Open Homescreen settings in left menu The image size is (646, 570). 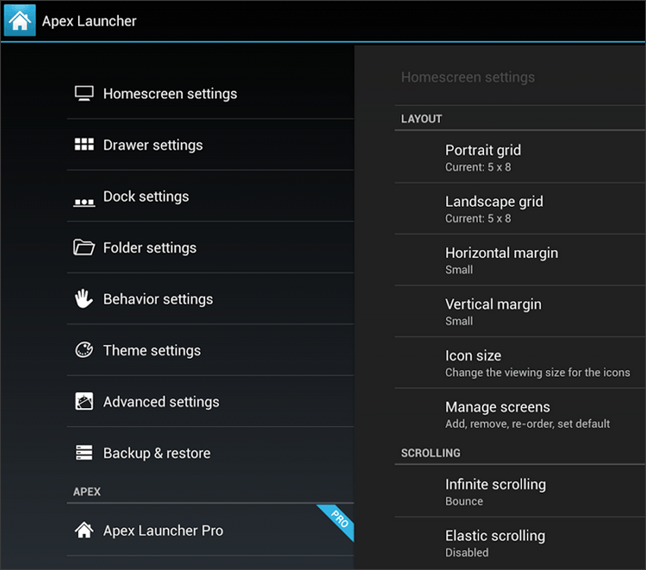point(210,94)
